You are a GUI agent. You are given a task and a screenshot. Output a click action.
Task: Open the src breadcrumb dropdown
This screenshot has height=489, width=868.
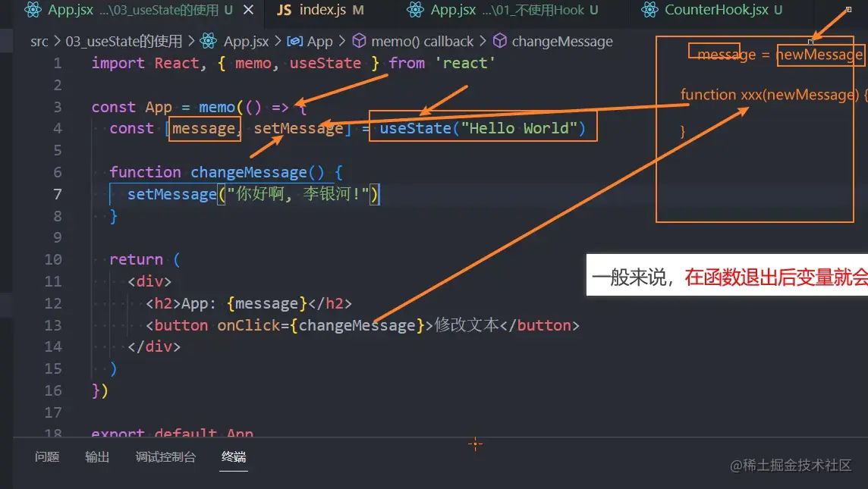39,41
